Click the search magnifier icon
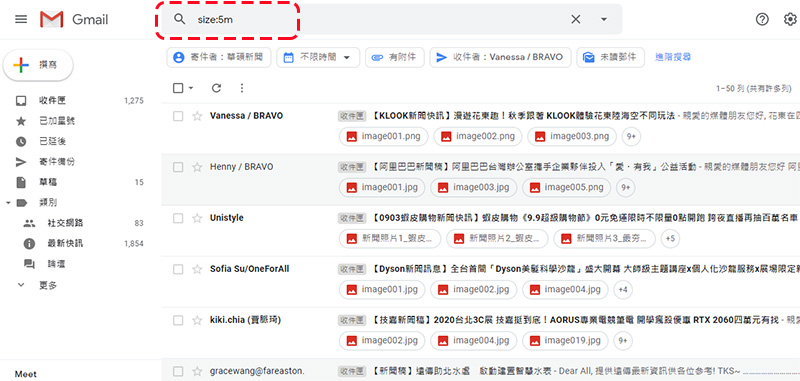The width and height of the screenshot is (800, 381). tap(179, 19)
